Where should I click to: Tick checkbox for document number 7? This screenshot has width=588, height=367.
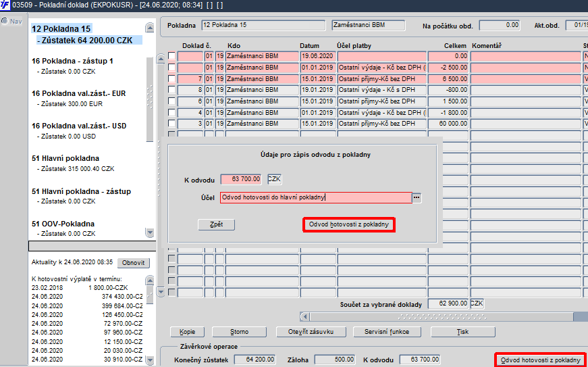pos(171,79)
